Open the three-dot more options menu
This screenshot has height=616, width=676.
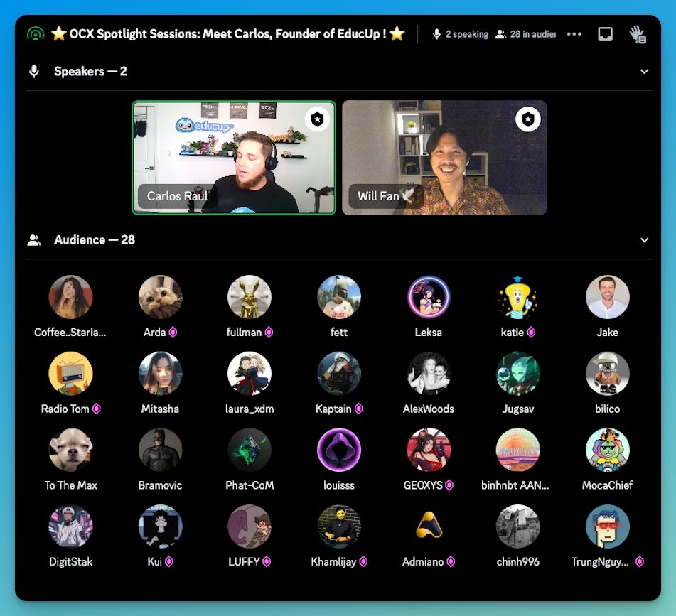[574, 33]
